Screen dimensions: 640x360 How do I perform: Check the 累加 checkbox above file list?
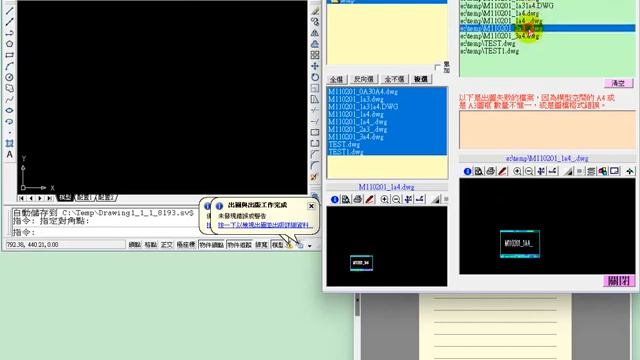click(x=438, y=67)
